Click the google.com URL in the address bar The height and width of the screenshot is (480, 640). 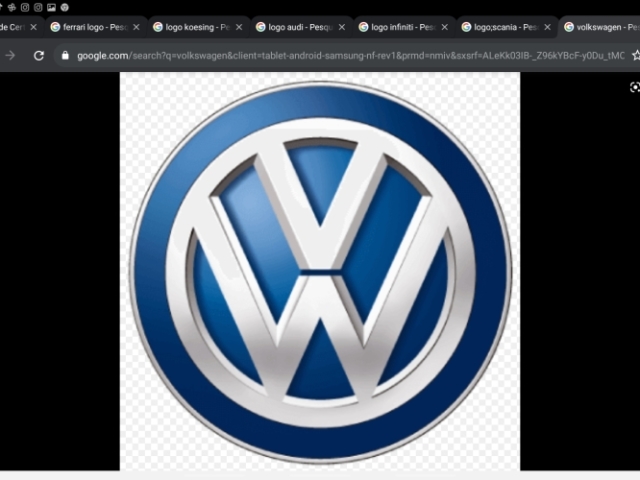351,56
